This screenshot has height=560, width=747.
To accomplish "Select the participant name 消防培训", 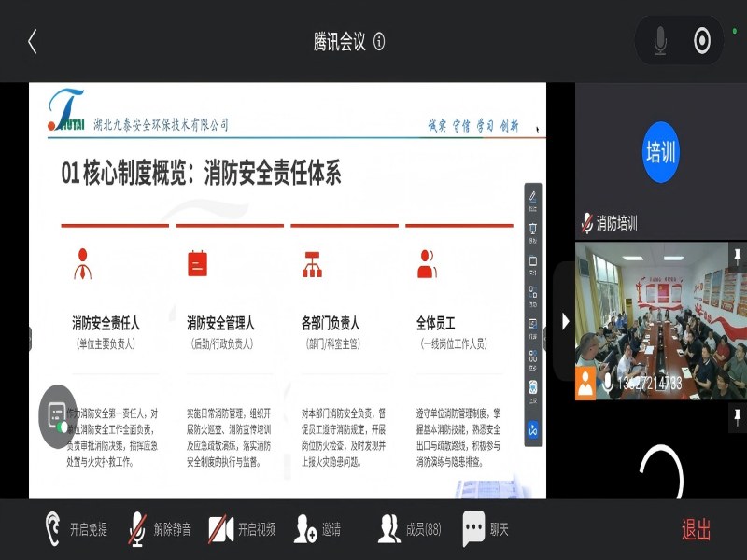I will (x=616, y=223).
